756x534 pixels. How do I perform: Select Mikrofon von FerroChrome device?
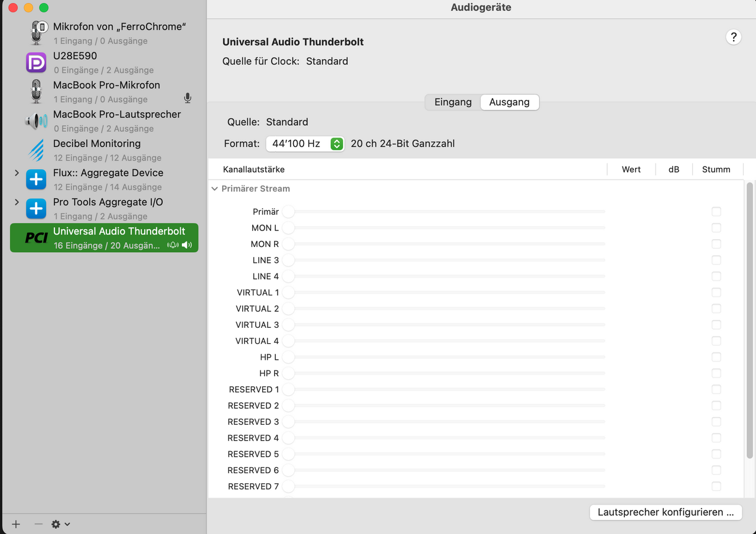point(105,33)
